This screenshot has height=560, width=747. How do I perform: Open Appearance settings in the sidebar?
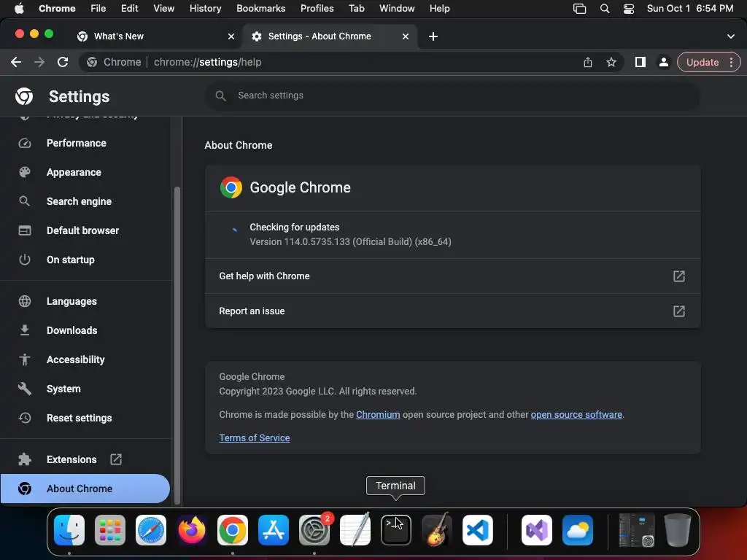click(x=74, y=172)
